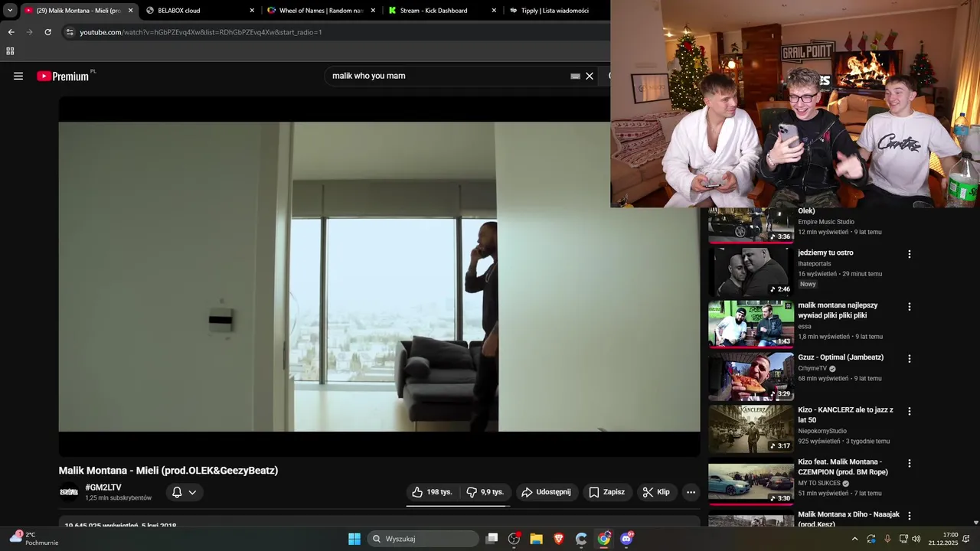Click the Windows taskbar Wyszukaj search box

pos(423,539)
